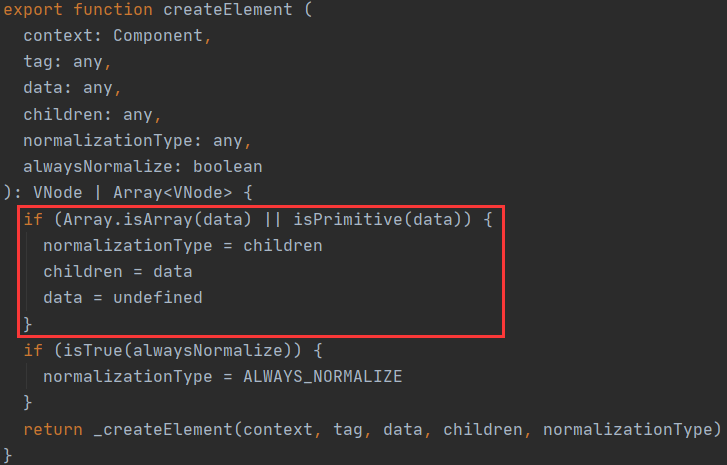
Task: Click the undefined keyword
Action: pyautogui.click(x=158, y=298)
